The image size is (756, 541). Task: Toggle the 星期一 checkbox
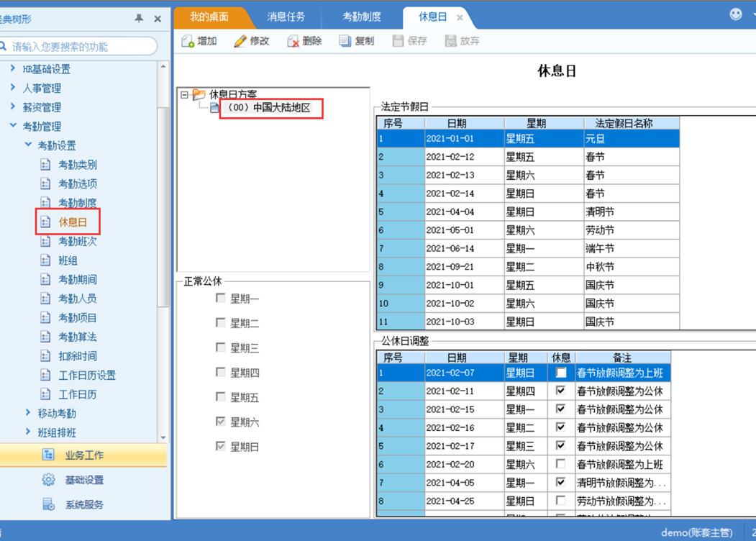click(x=220, y=298)
